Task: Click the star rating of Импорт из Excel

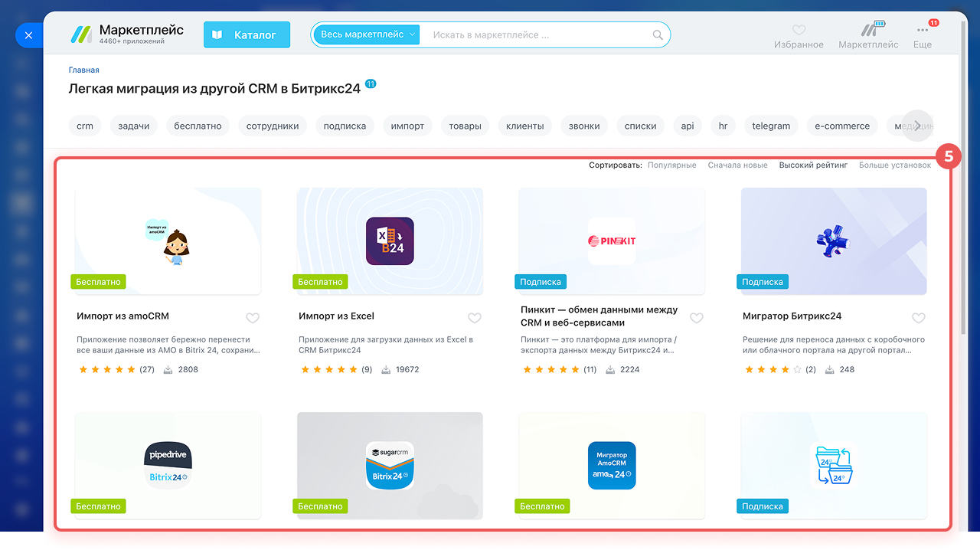Action: [x=329, y=369]
